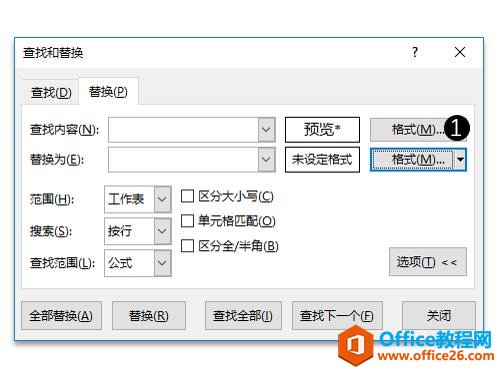Click the 替换(R) button at bottom
The image size is (501, 373).
tap(149, 316)
